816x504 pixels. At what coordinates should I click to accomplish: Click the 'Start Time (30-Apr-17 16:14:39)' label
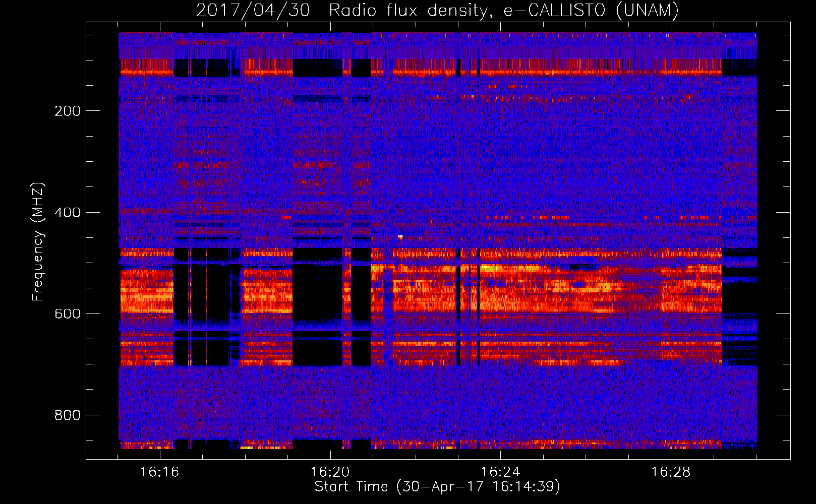(x=437, y=487)
